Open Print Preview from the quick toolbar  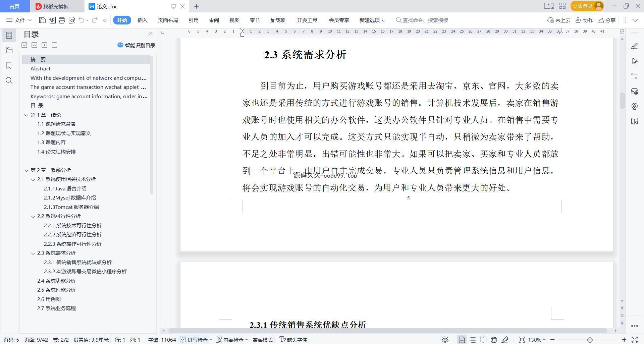[x=71, y=20]
